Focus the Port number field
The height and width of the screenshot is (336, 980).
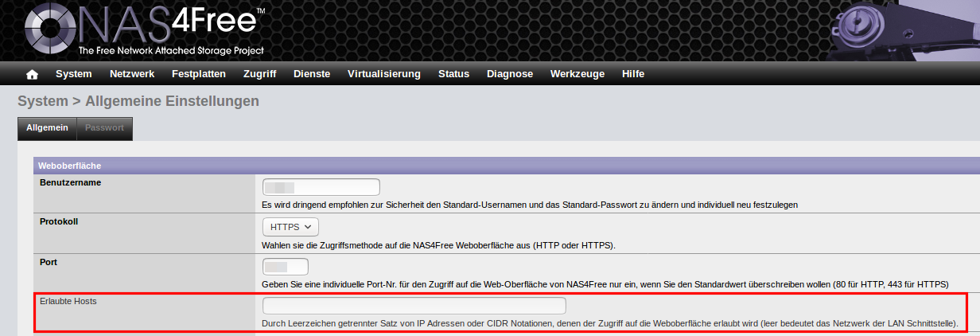point(286,267)
